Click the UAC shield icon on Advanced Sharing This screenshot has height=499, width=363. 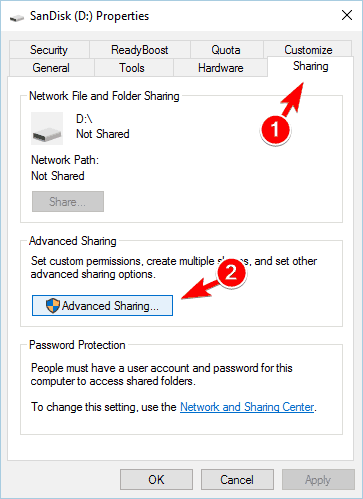point(53,305)
